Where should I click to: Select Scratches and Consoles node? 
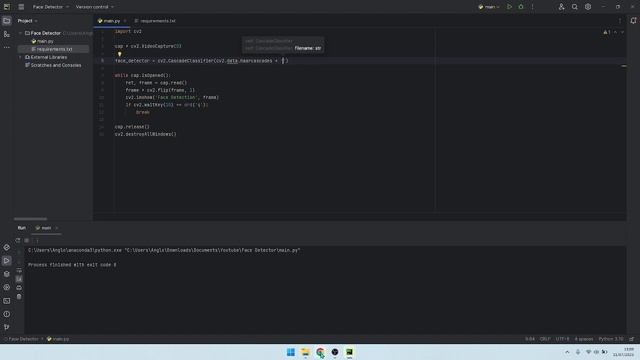coord(53,65)
